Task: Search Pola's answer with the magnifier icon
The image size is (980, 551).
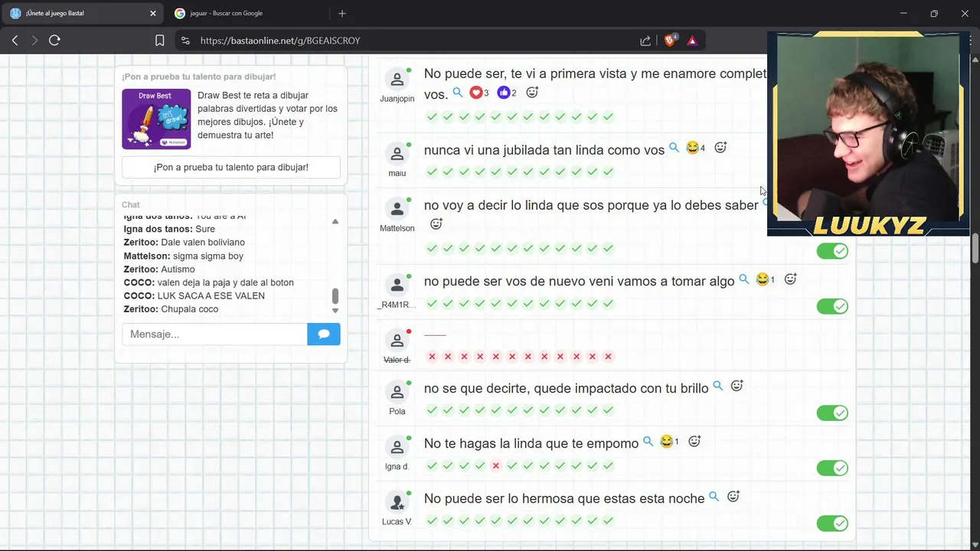Action: tap(718, 386)
